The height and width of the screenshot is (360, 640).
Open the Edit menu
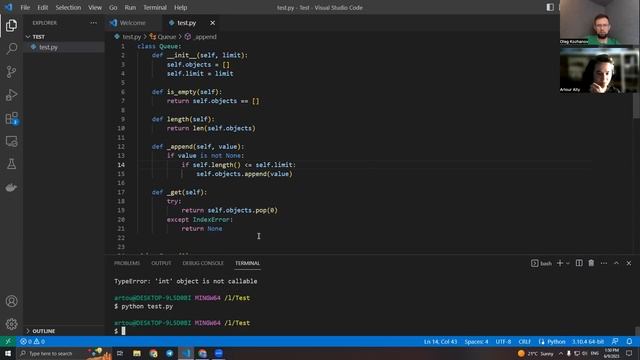42,7
